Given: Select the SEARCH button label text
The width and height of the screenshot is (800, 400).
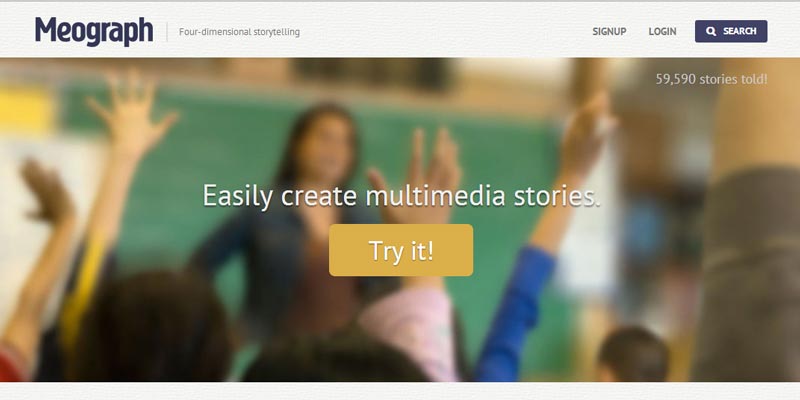Looking at the screenshot, I should tap(739, 31).
